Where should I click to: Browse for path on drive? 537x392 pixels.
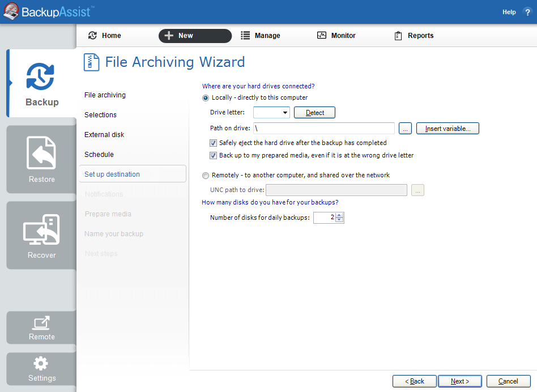point(405,129)
